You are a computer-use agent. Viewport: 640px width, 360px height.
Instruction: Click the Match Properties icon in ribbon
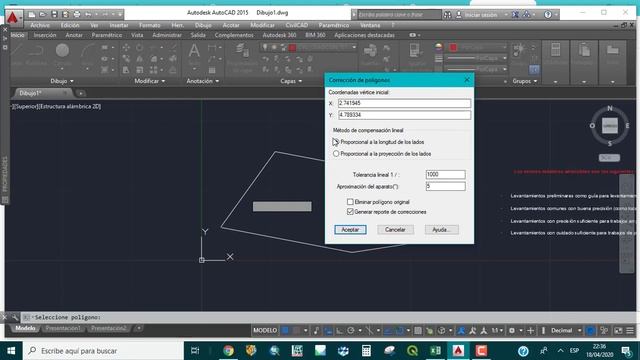coord(415,51)
